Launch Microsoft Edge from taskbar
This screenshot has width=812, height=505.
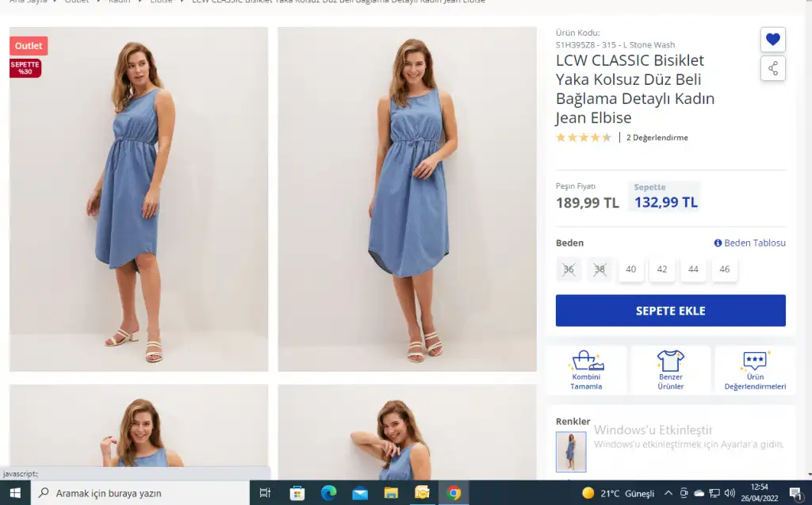point(328,493)
